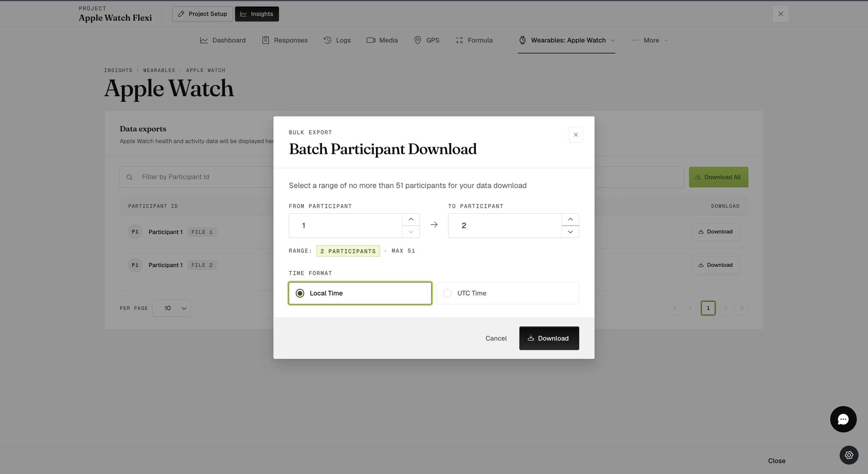This screenshot has height=474, width=868.
Task: Open the Logs tab
Action: (337, 40)
